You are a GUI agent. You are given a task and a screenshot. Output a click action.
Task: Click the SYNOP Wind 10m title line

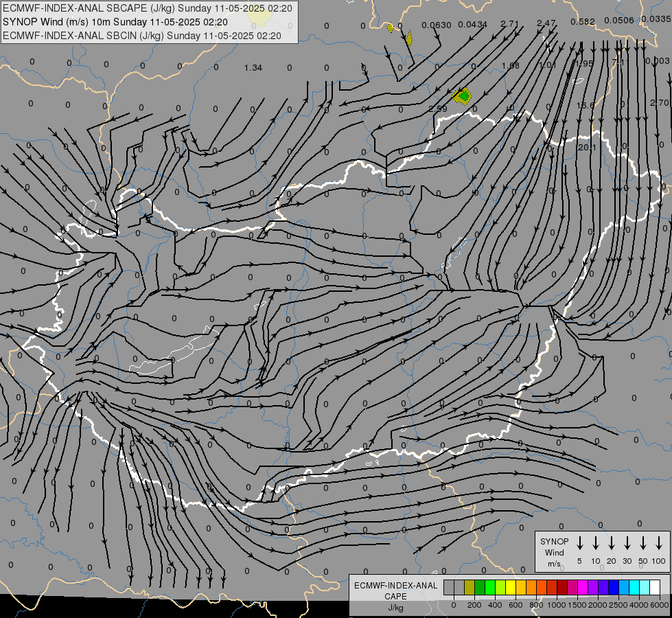tap(115, 22)
